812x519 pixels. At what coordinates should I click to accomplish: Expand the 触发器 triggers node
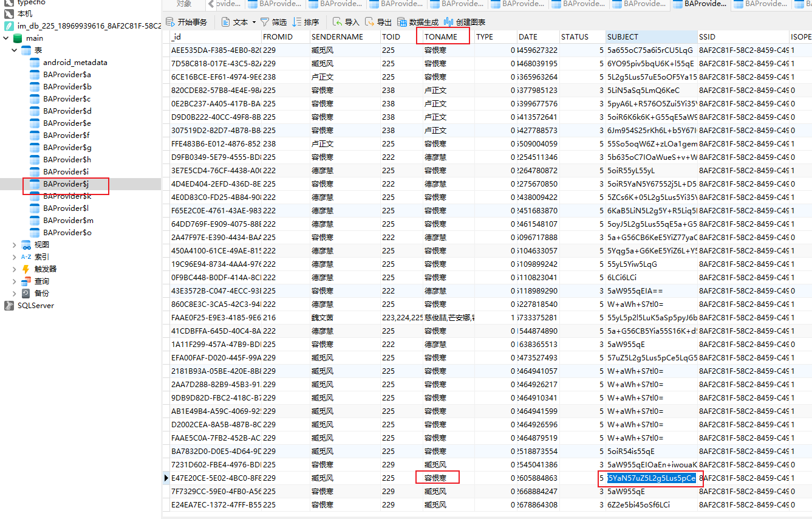pos(15,269)
